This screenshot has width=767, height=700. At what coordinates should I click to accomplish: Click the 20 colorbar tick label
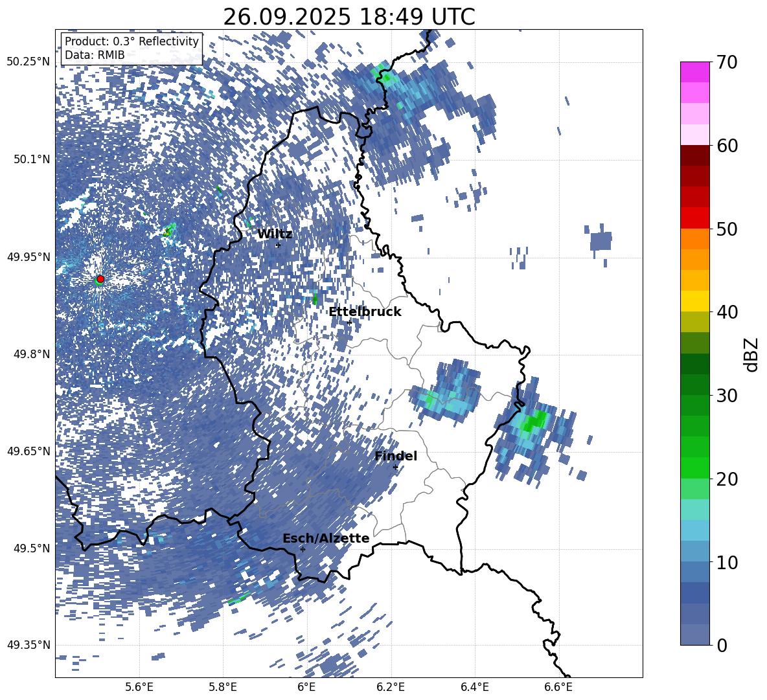pos(727,479)
